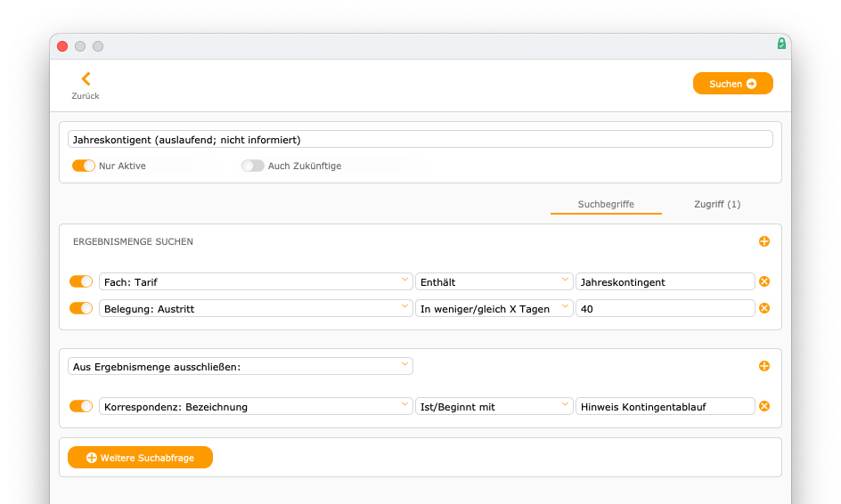Open the Ist/Beginnt mit operator dropdown
Screen dimensions: 841x504
point(494,406)
